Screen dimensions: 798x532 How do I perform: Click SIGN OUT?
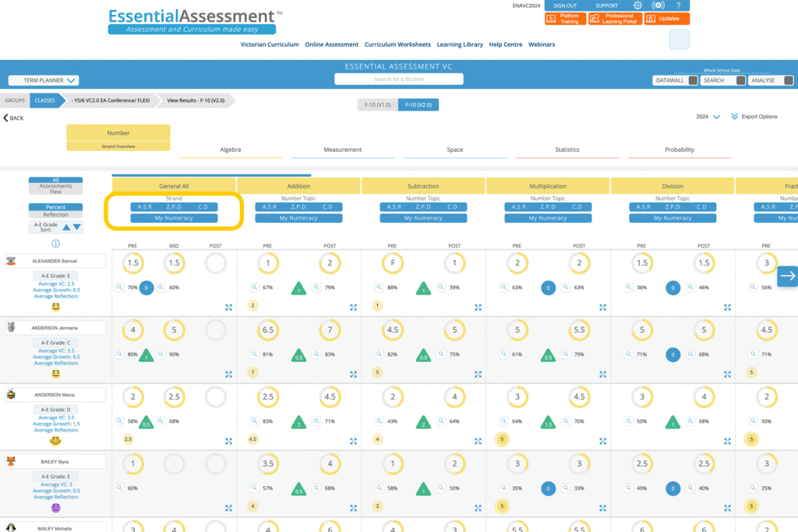[565, 5]
